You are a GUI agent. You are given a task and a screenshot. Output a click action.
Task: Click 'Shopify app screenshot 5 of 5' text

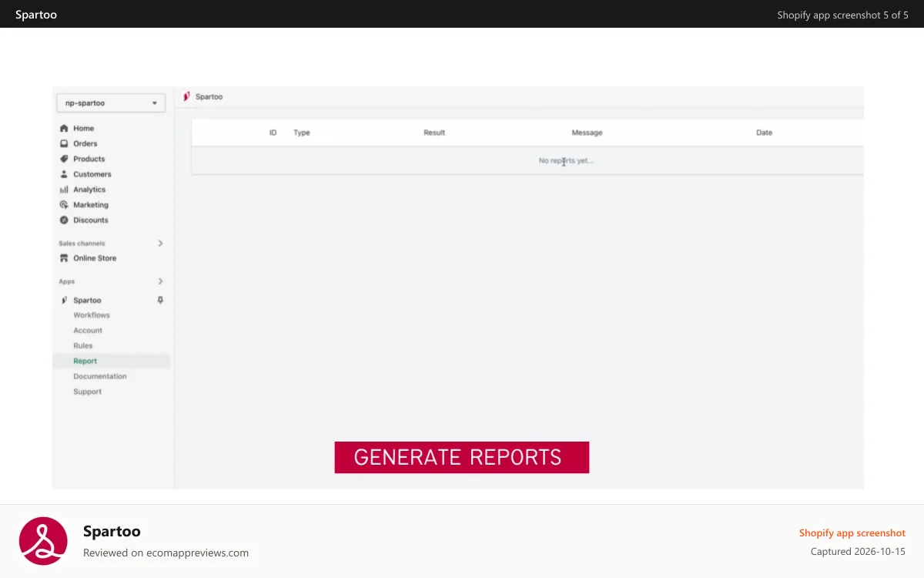[x=842, y=15]
